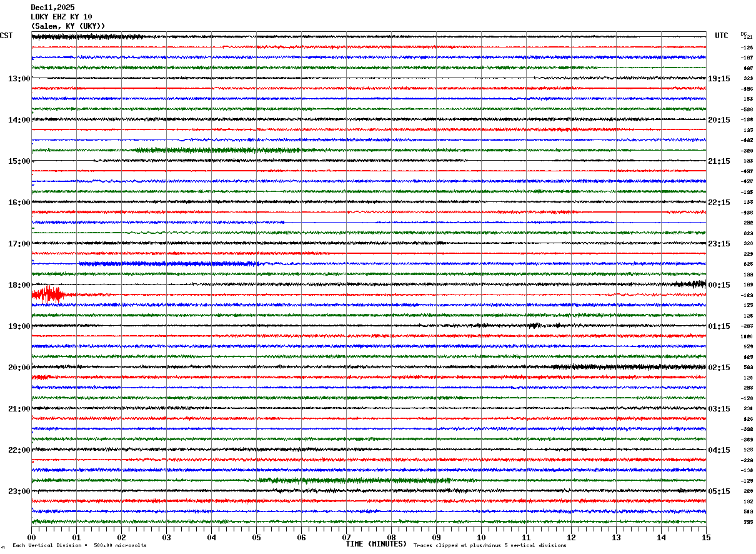This screenshot has height=554, width=756.
Task: Click the 13:00 CST time label
Action: [x=19, y=79]
